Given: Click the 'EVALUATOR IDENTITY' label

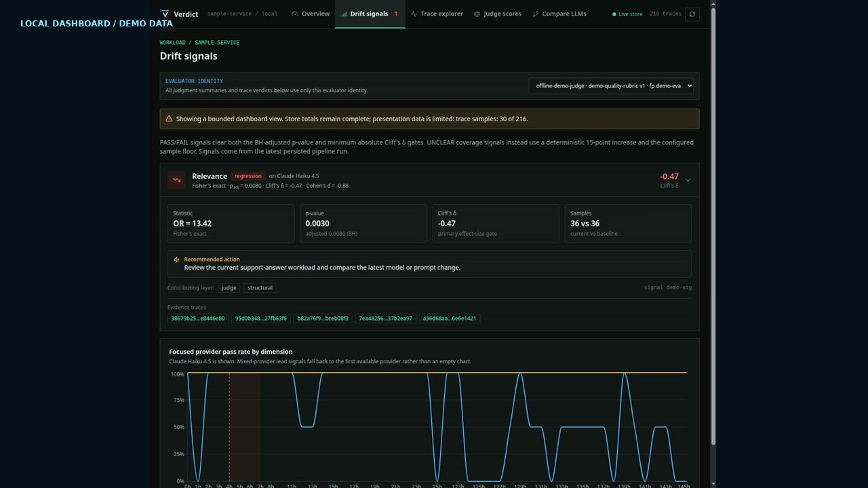Looking at the screenshot, I should tap(194, 81).
